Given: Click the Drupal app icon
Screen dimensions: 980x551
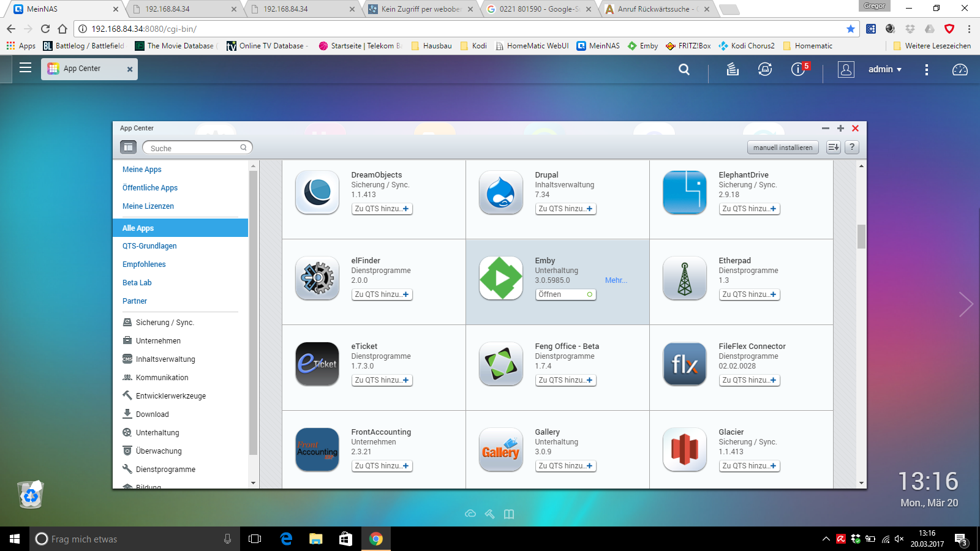Looking at the screenshot, I should [501, 192].
